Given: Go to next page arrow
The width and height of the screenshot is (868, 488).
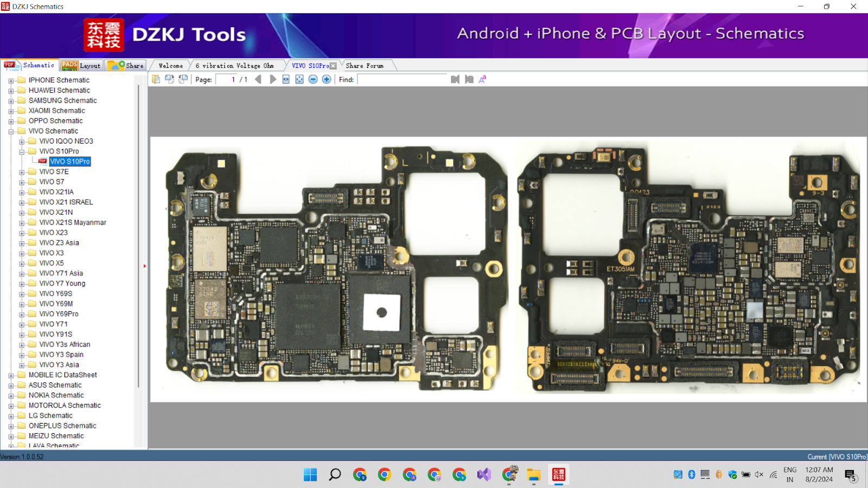Looking at the screenshot, I should point(272,79).
